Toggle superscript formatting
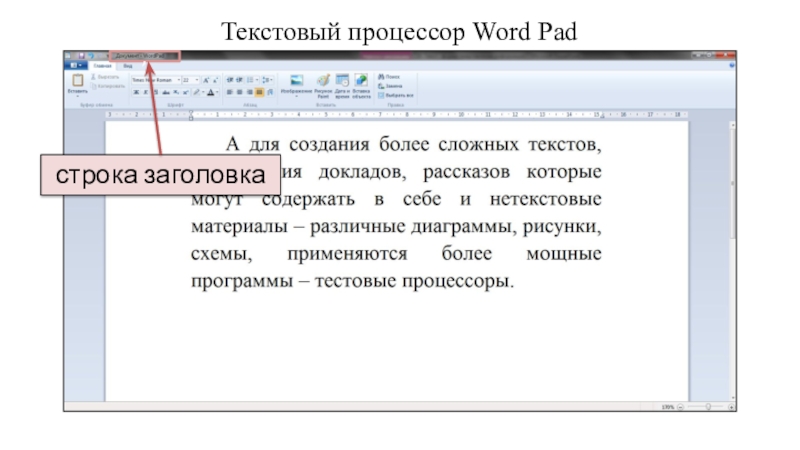 point(186,92)
